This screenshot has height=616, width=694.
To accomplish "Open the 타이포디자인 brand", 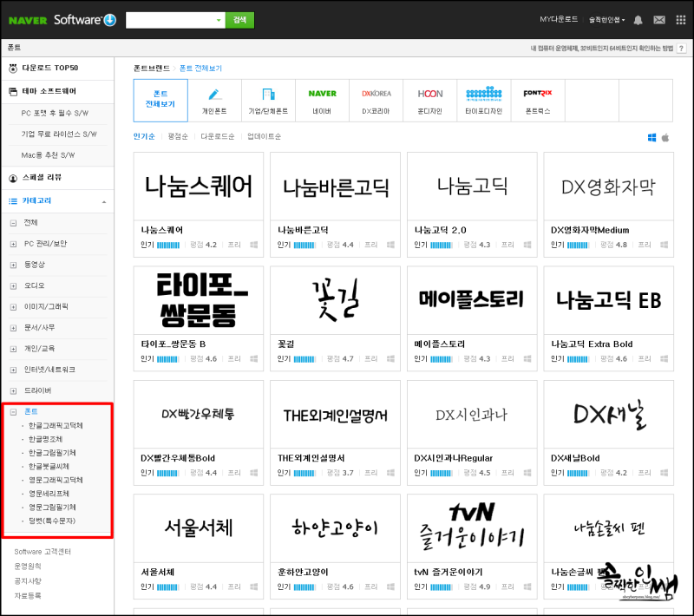I will 484,101.
